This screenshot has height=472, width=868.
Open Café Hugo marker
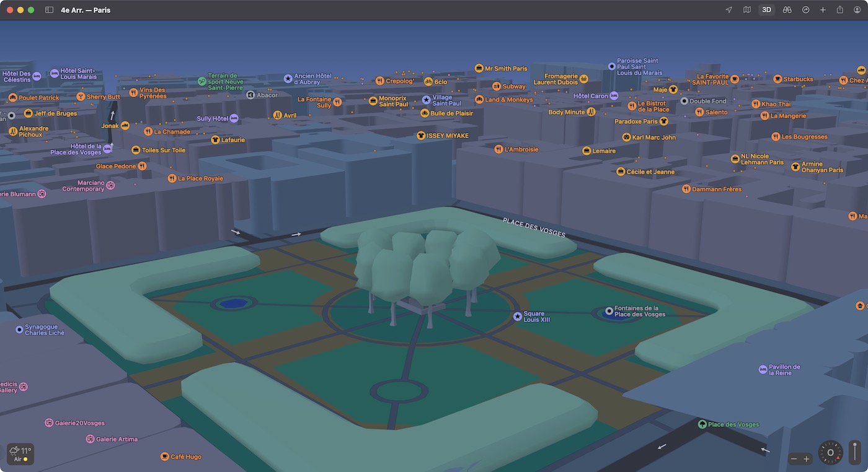point(164,457)
